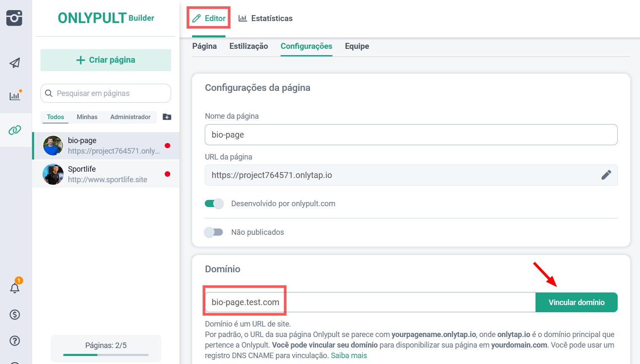Click the Páginas 2/5 progress bar
Viewport: 640px width, 364px height.
coord(106,355)
